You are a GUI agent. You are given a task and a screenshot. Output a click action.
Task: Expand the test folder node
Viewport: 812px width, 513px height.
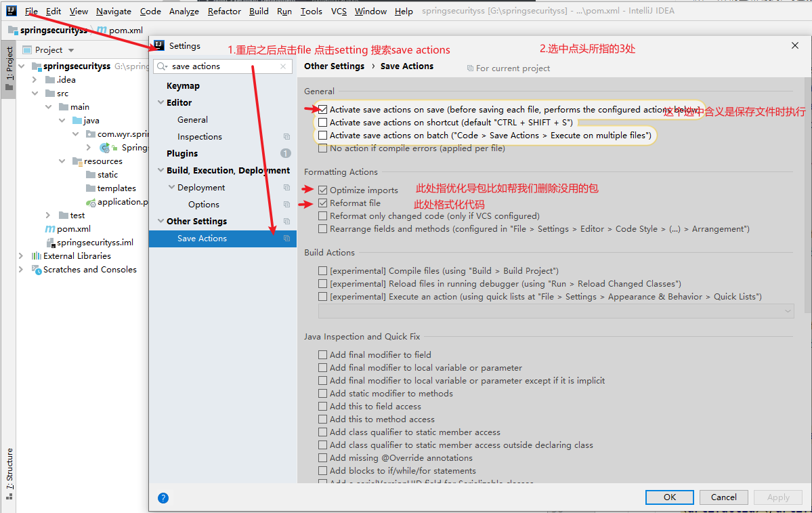[47, 215]
